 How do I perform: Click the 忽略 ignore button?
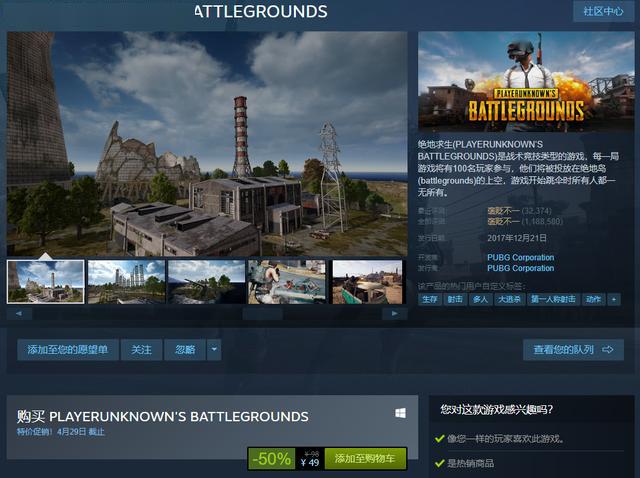(x=185, y=349)
